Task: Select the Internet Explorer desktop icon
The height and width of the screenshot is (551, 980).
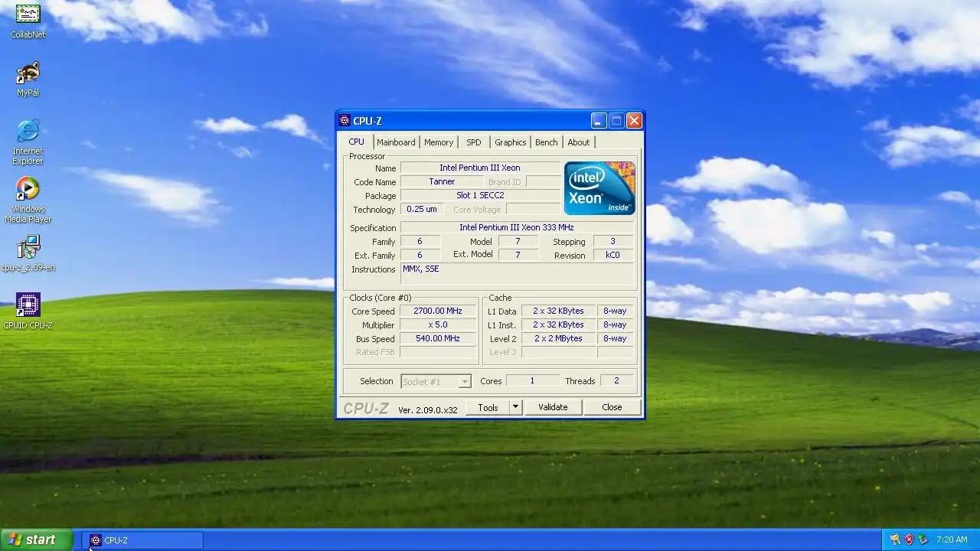Action: pos(28,142)
